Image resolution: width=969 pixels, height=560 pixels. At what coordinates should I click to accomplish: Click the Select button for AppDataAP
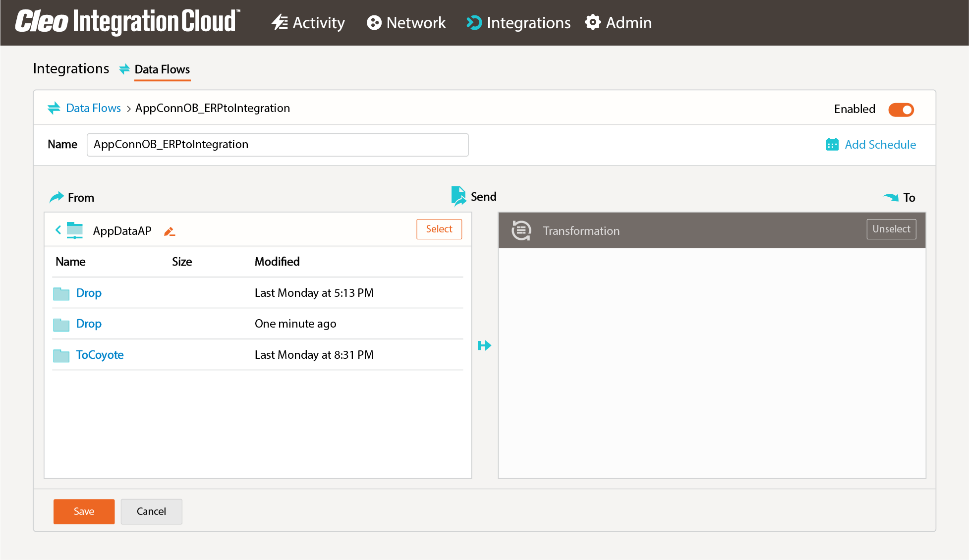439,229
